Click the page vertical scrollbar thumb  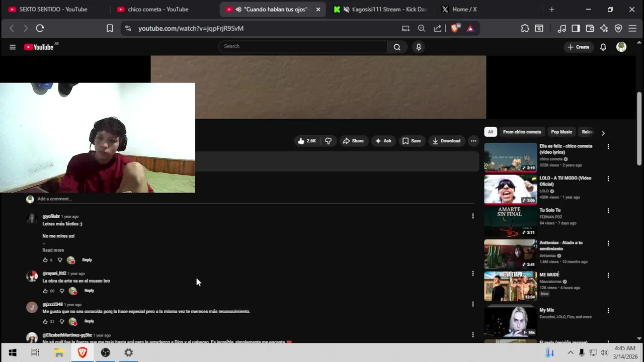click(x=639, y=129)
